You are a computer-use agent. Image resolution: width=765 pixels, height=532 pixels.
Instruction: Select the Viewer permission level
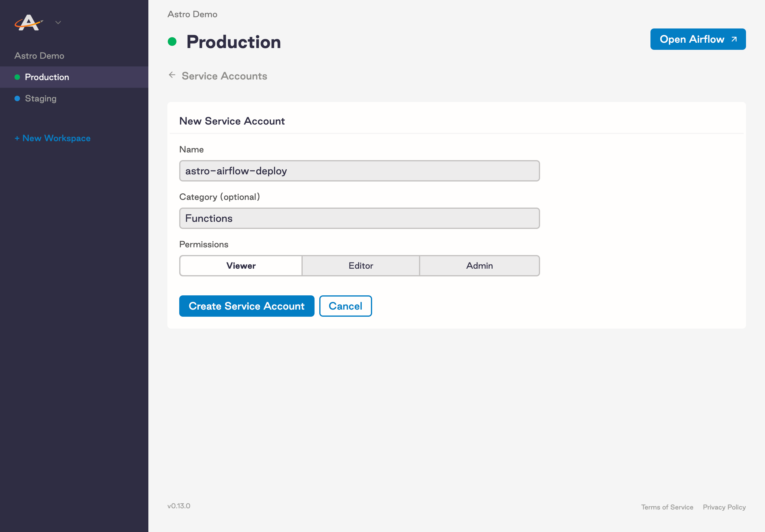click(241, 266)
